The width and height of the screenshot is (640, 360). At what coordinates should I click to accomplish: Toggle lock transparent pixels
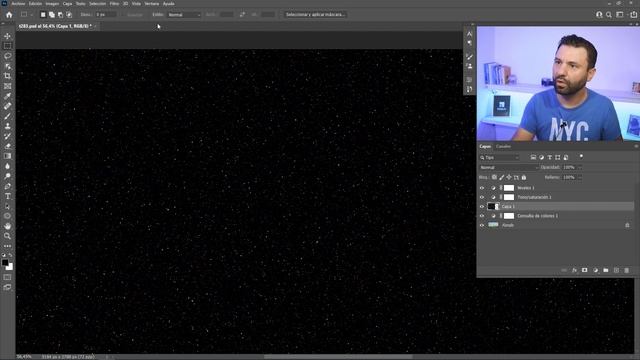[494, 178]
